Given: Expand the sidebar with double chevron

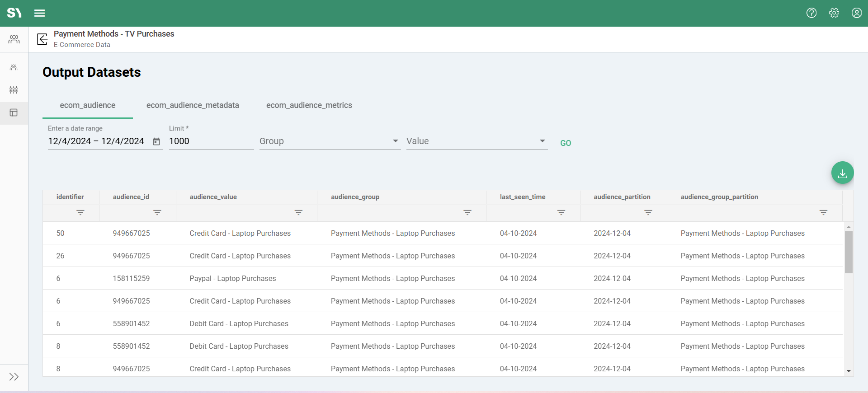Looking at the screenshot, I should pyautogui.click(x=14, y=377).
